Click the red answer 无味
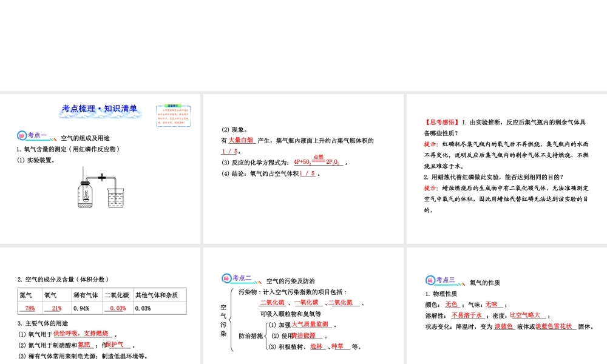607x364 pixels. click(492, 305)
